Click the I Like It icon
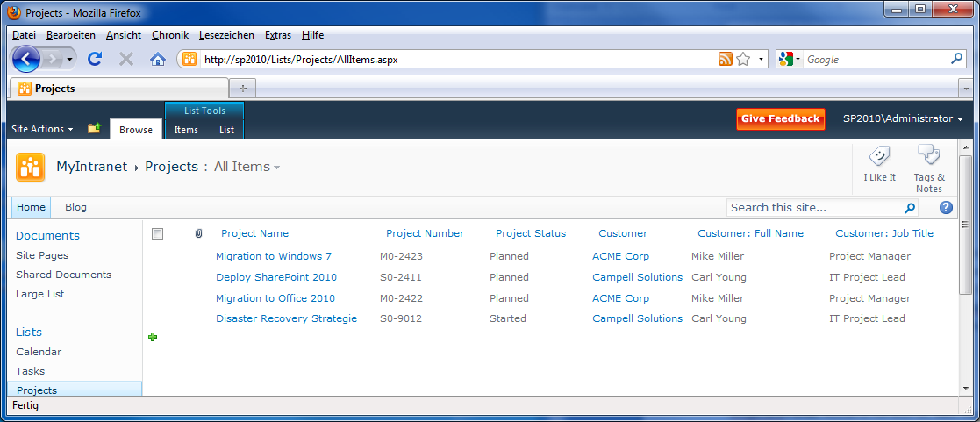Viewport: 980px width, 422px height. 879,157
